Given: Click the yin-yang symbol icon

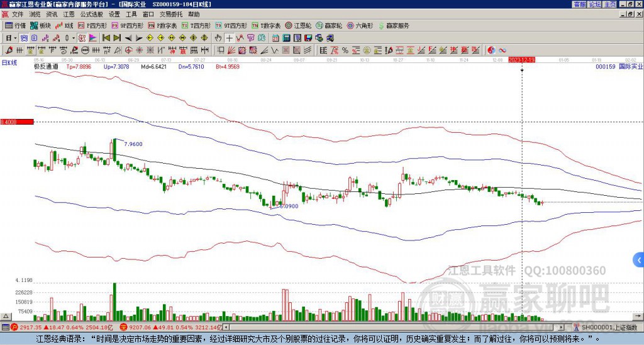Looking at the screenshot, I should (x=491, y=50).
